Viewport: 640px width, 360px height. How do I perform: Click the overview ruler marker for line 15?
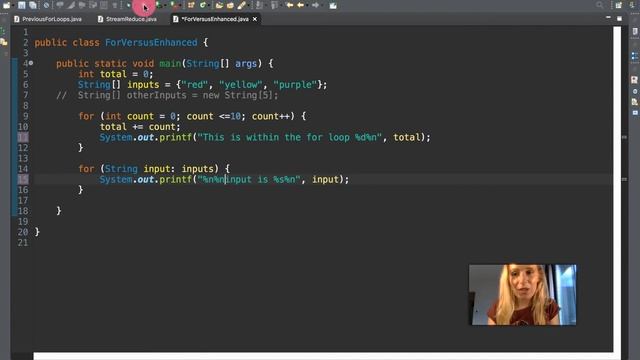(x=624, y=179)
